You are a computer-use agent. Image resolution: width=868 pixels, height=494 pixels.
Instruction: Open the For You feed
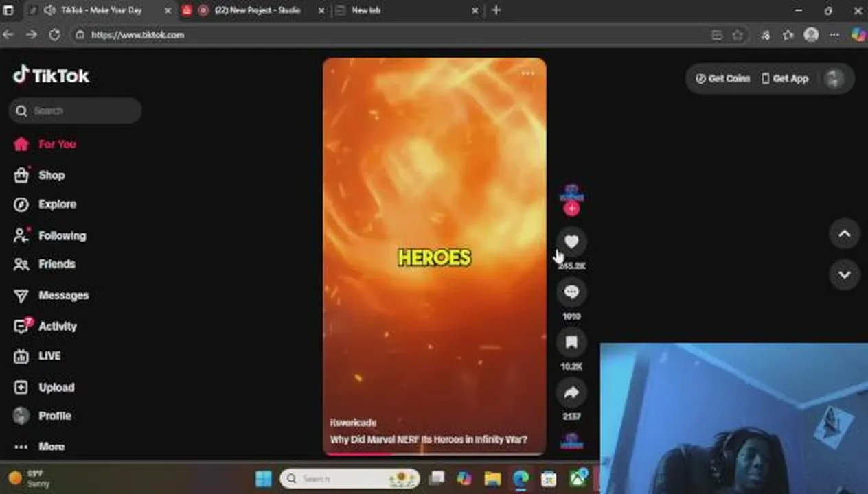click(45, 144)
